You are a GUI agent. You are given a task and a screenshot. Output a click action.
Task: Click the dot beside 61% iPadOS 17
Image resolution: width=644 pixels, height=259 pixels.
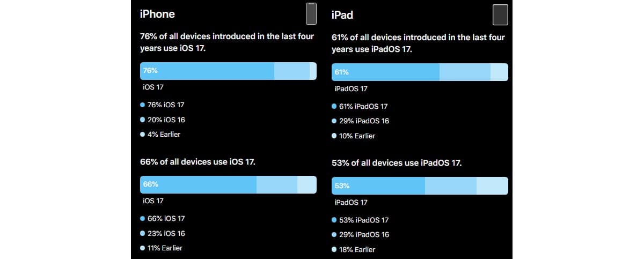coord(334,107)
